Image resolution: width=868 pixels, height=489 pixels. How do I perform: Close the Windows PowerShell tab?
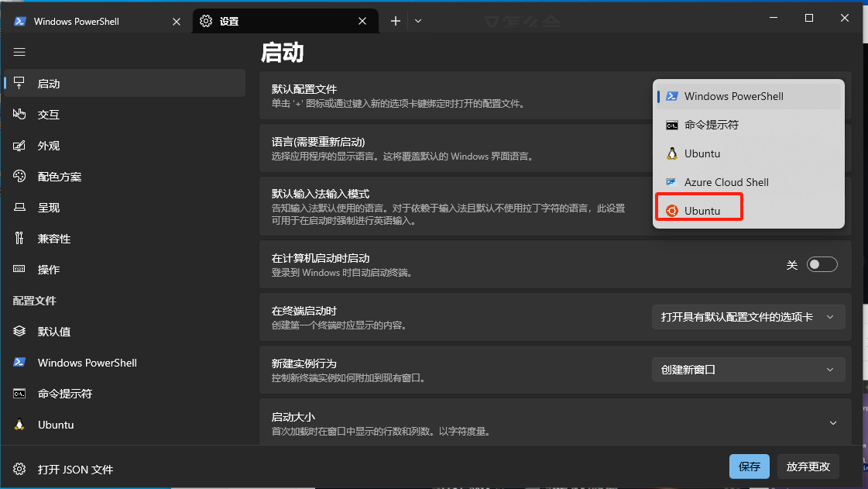click(x=177, y=21)
